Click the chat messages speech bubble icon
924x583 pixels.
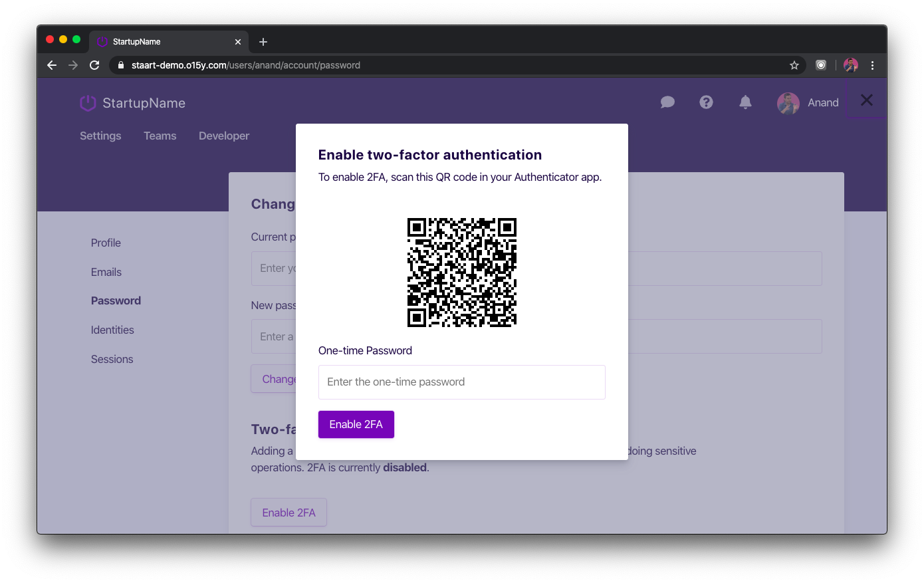[x=667, y=102]
